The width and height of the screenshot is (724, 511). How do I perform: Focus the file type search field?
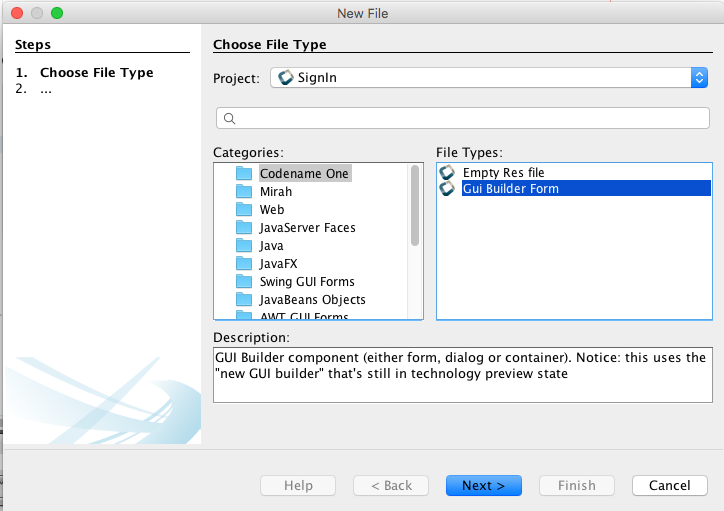click(470, 118)
